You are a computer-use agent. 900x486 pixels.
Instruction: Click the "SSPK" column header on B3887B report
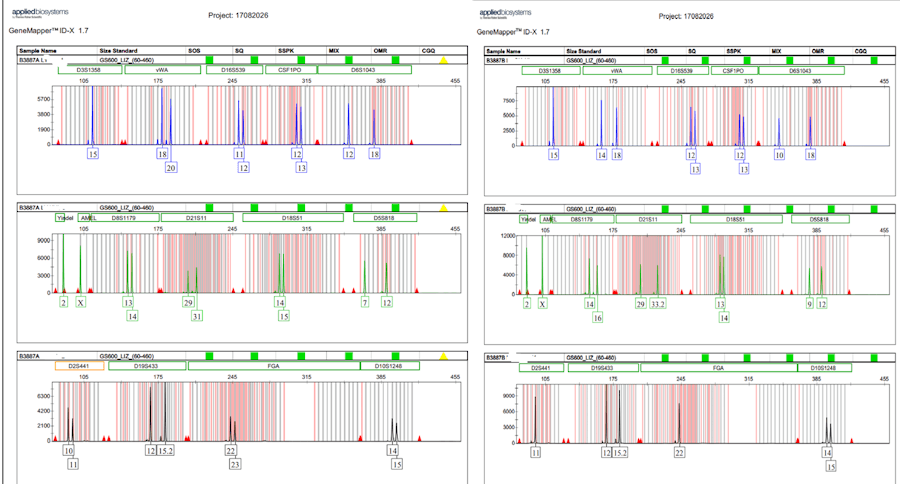pos(734,51)
